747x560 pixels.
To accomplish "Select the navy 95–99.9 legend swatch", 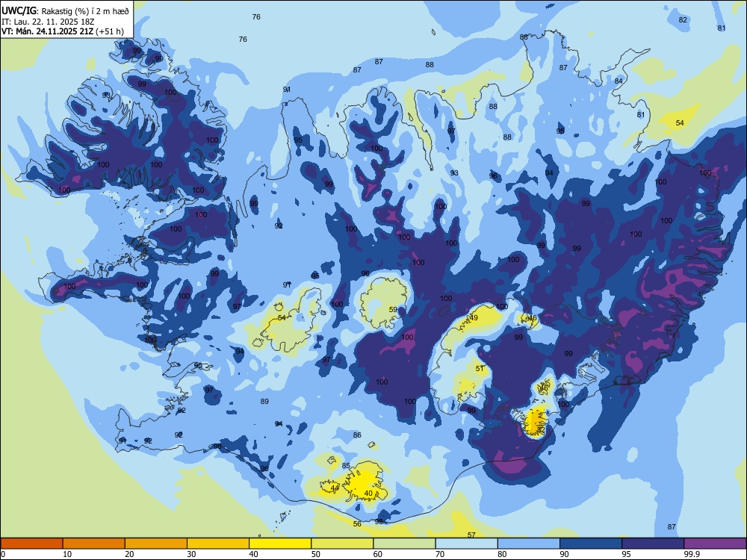I will pos(653,544).
